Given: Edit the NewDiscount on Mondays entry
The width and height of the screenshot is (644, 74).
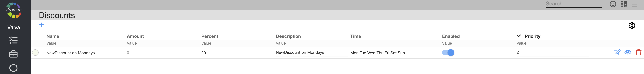Looking at the screenshot, I should click(x=616, y=52).
